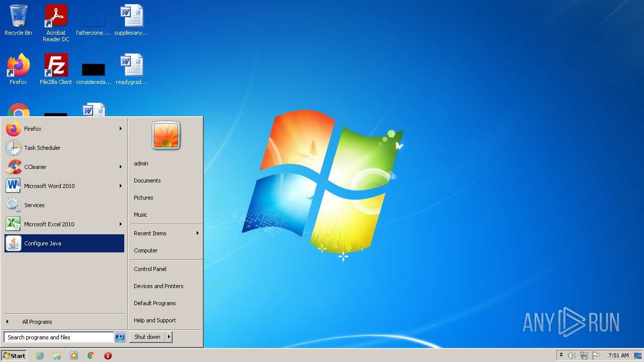Click Configure Java coffee cup icon
The height and width of the screenshot is (362, 644).
click(x=14, y=243)
